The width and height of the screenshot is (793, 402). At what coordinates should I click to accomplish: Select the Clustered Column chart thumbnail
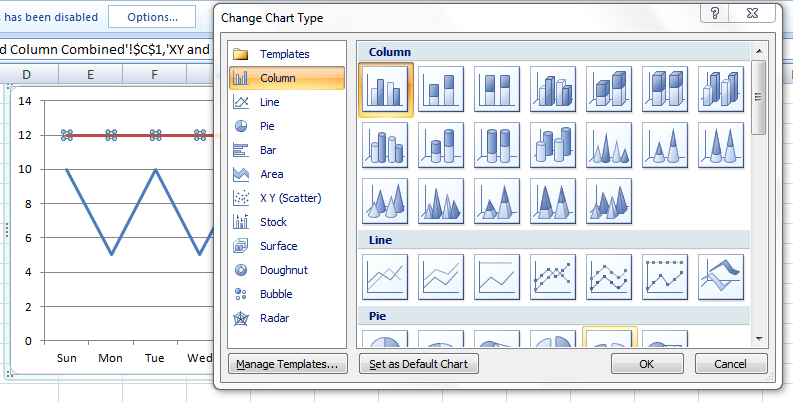(x=385, y=90)
